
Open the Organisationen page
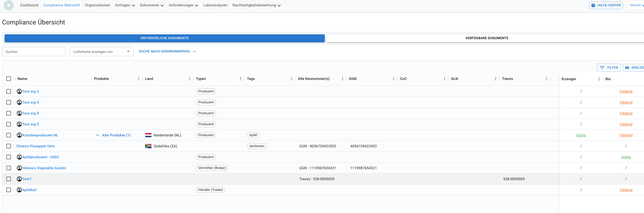click(x=97, y=5)
